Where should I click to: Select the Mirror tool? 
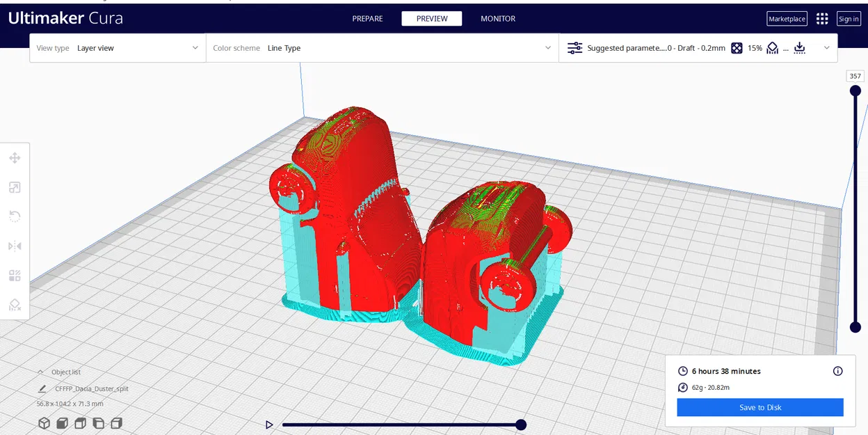tap(15, 246)
